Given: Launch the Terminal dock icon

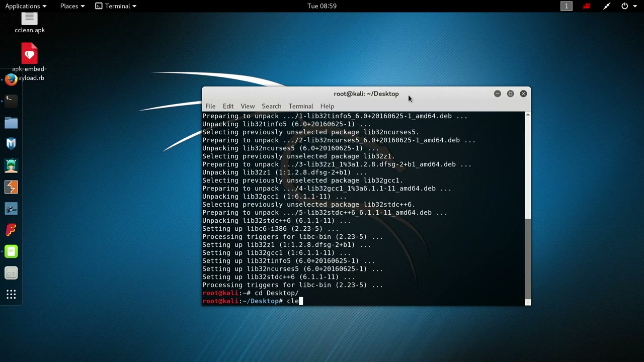Looking at the screenshot, I should (x=11, y=101).
